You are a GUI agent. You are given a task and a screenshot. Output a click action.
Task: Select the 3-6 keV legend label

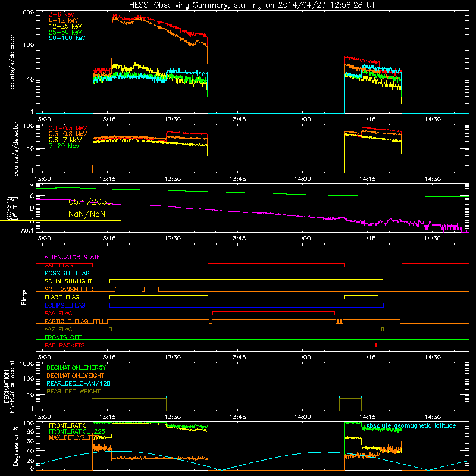pos(61,14)
